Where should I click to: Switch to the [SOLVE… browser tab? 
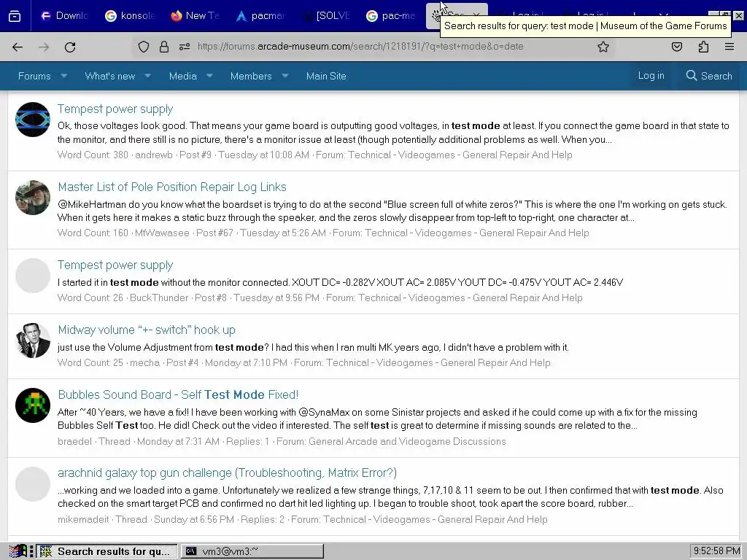click(x=326, y=16)
